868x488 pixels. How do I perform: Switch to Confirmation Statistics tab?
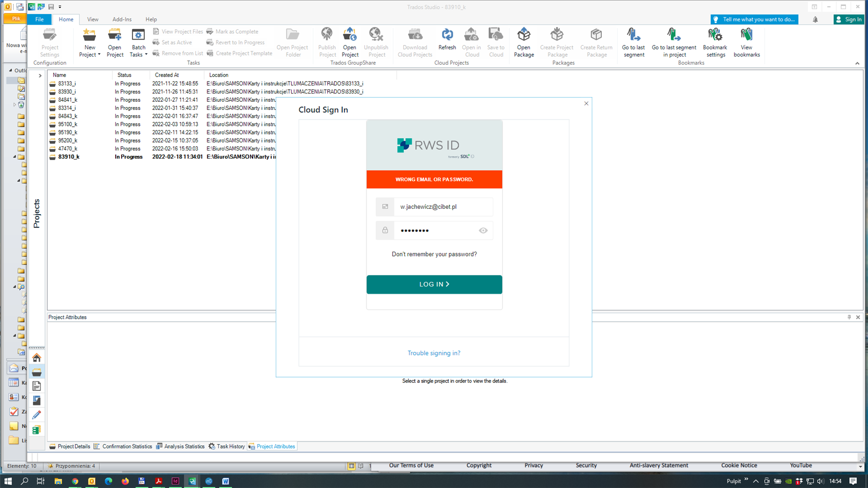pos(123,447)
